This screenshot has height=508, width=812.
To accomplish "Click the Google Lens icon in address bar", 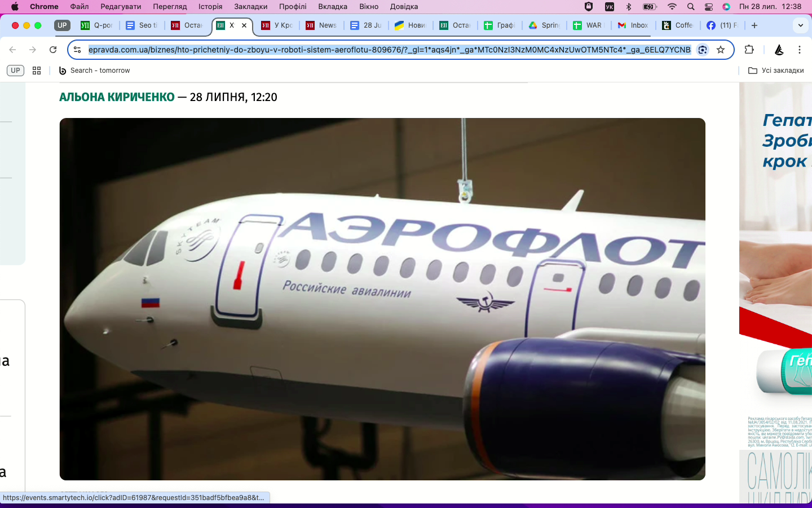I will (x=703, y=50).
